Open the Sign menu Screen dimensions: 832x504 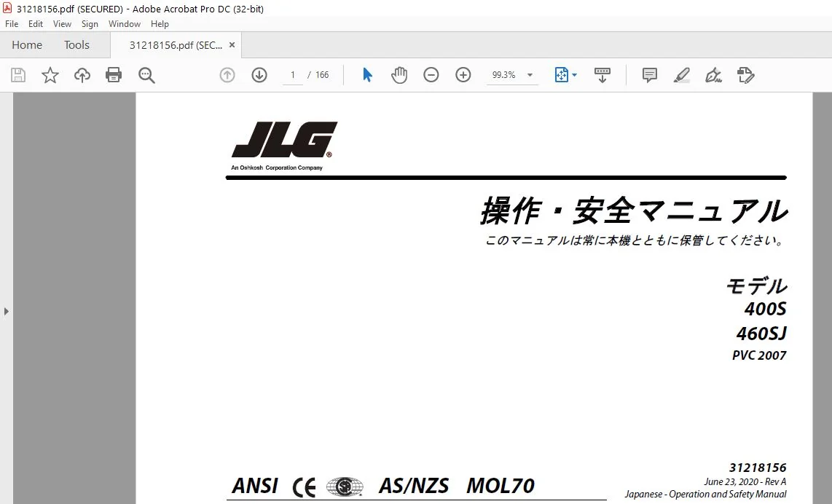tap(90, 24)
